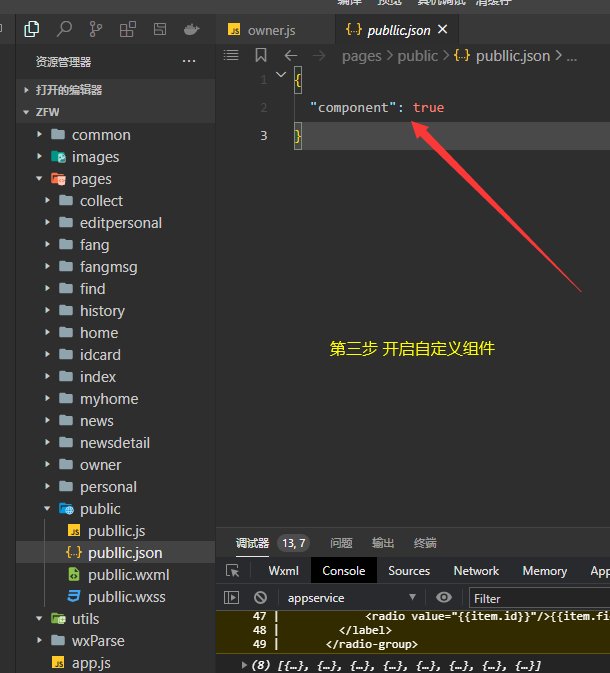This screenshot has width=610, height=673.
Task: Switch to the Network devtools tab
Action: click(476, 571)
